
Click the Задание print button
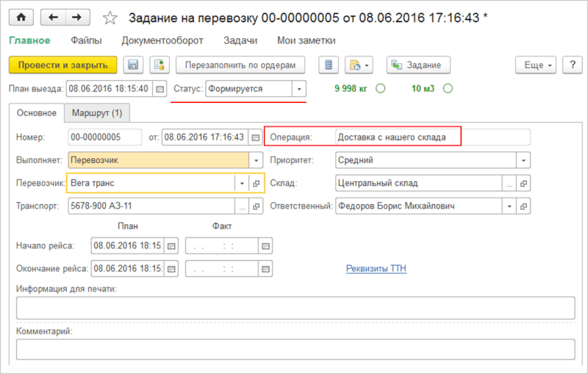(418, 65)
